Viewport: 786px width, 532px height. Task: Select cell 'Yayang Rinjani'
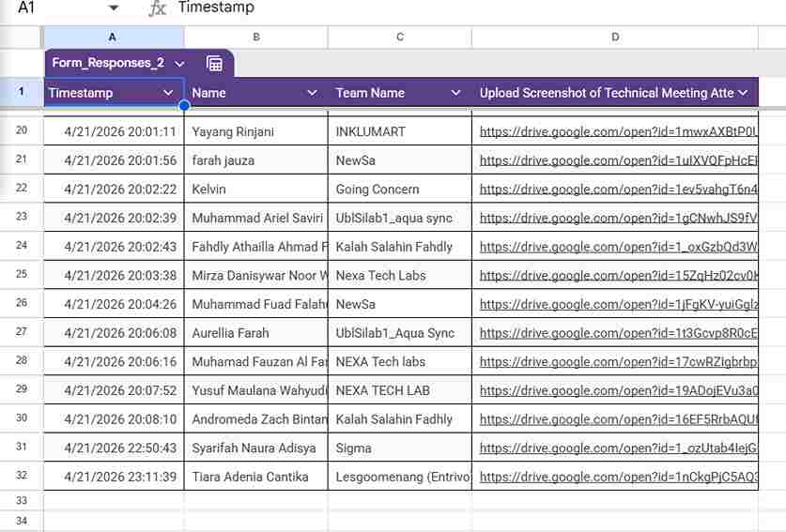coord(256,131)
